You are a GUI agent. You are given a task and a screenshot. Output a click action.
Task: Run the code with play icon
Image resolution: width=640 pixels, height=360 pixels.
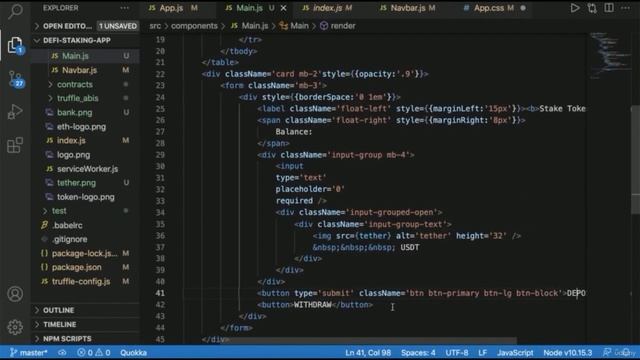click(575, 8)
